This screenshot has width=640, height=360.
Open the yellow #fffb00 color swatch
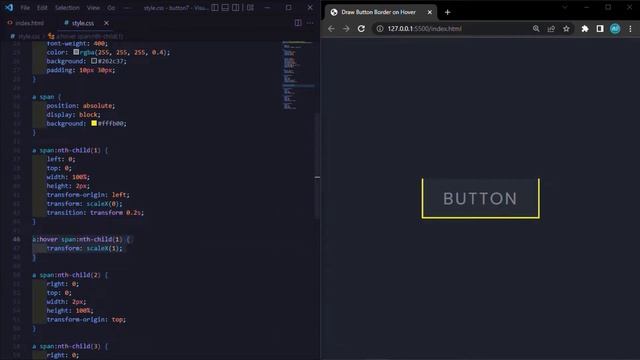94,123
